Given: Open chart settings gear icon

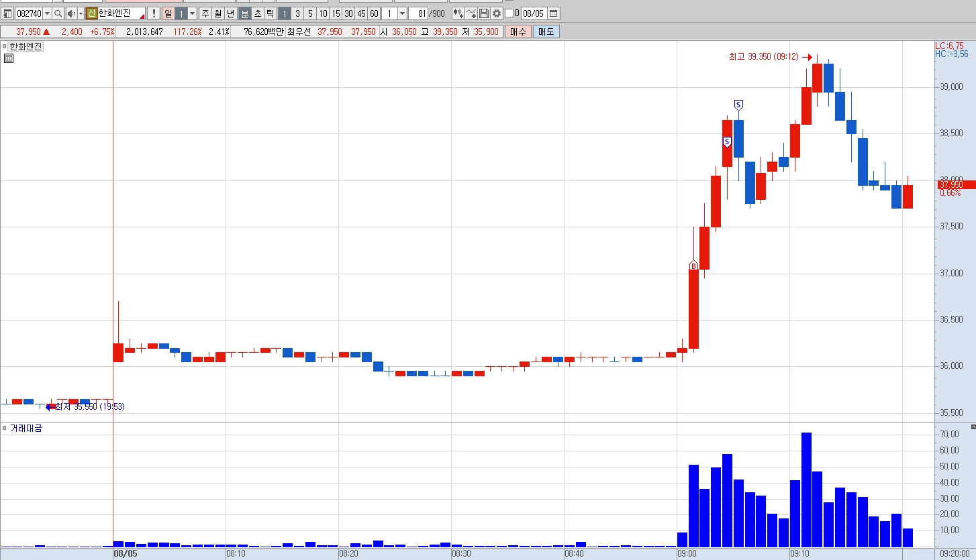Looking at the screenshot, I should (x=497, y=13).
